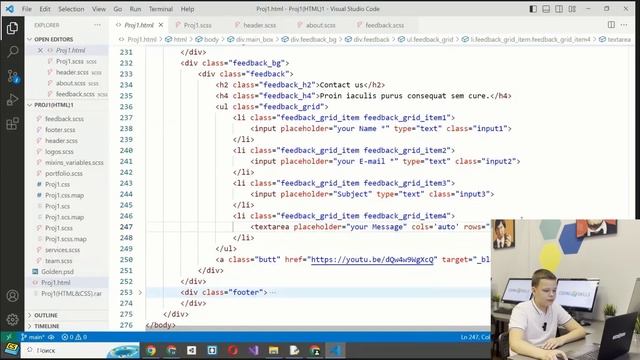The width and height of the screenshot is (640, 360).
Task: Open the Accounts menu icon
Action: (x=12, y=296)
